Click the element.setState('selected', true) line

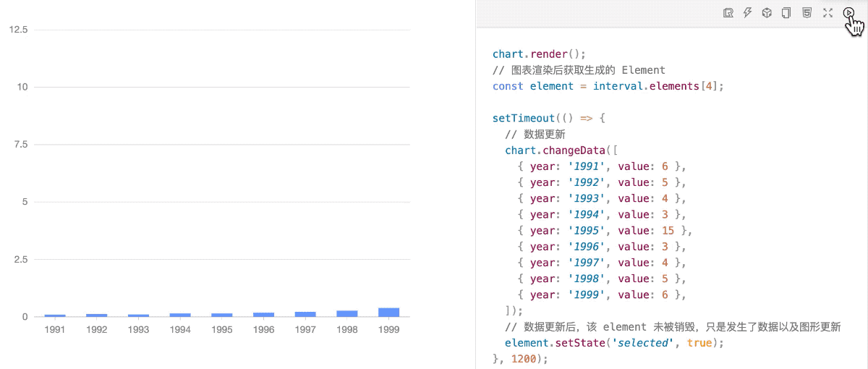(x=614, y=343)
